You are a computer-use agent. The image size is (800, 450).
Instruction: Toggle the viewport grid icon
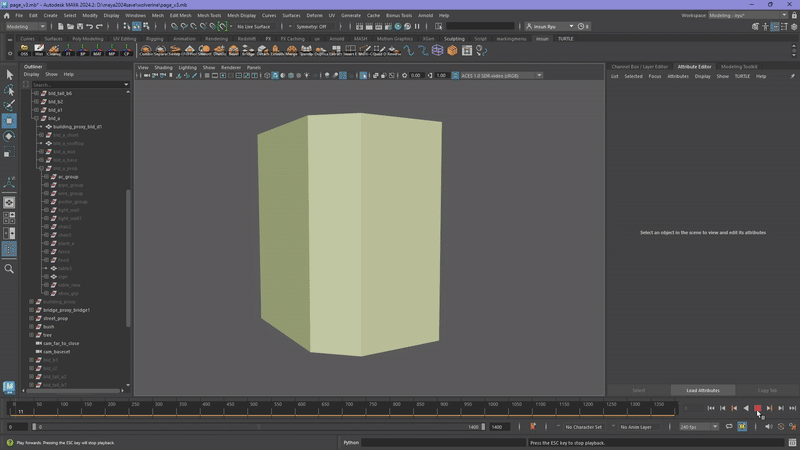(x=207, y=76)
